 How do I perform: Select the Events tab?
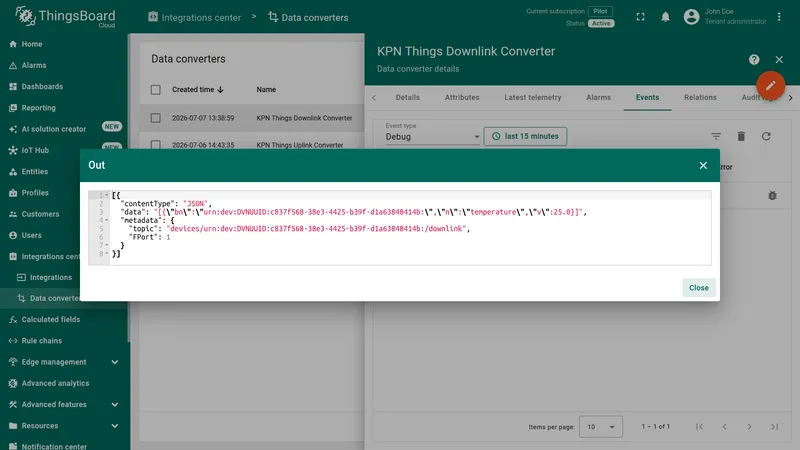[x=647, y=97]
